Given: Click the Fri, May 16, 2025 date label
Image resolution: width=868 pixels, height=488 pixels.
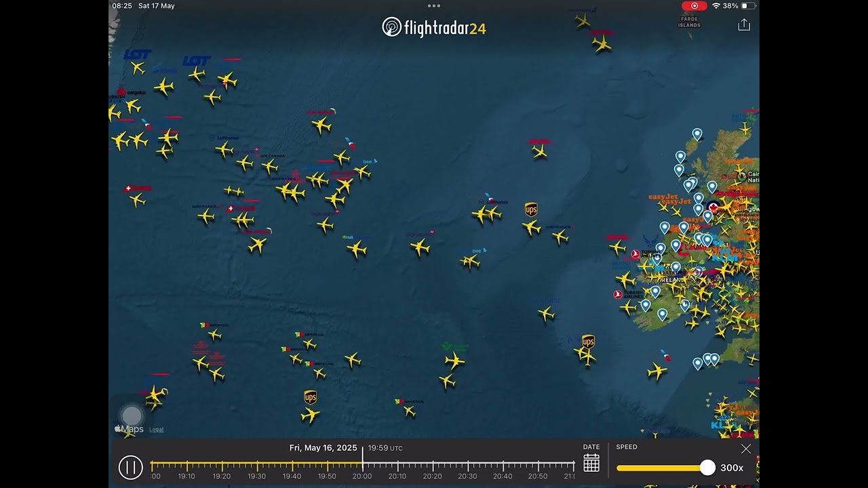Looking at the screenshot, I should pyautogui.click(x=323, y=448).
